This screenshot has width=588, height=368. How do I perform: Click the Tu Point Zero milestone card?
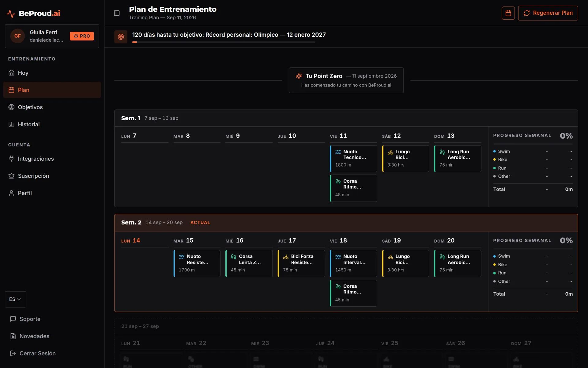click(x=346, y=80)
